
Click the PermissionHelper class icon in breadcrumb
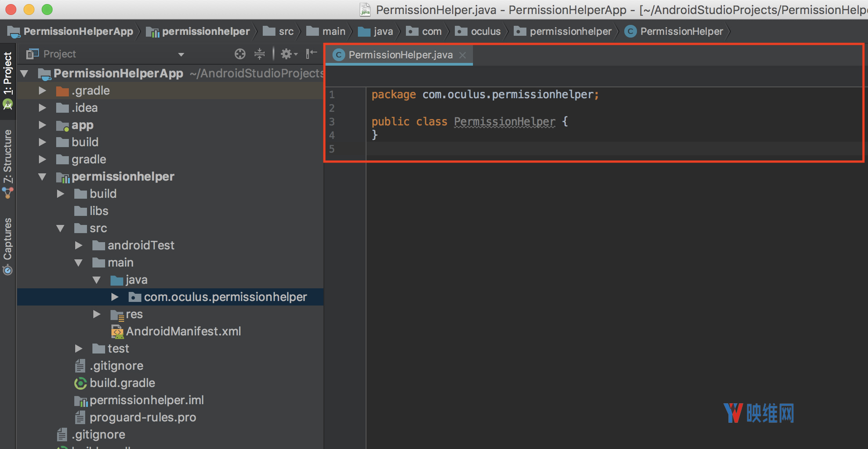coord(630,31)
